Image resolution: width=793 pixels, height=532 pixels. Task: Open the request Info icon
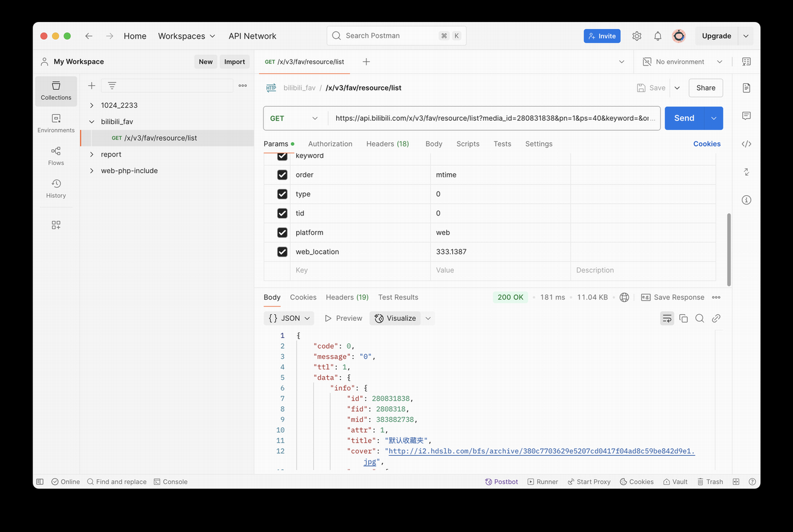pos(746,200)
